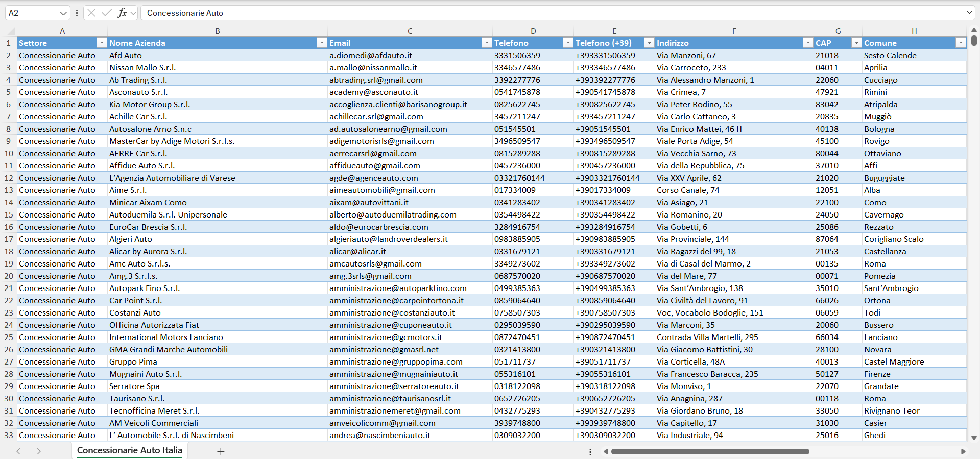
Task: Open the Telefono column filter dropdown
Action: click(x=568, y=43)
